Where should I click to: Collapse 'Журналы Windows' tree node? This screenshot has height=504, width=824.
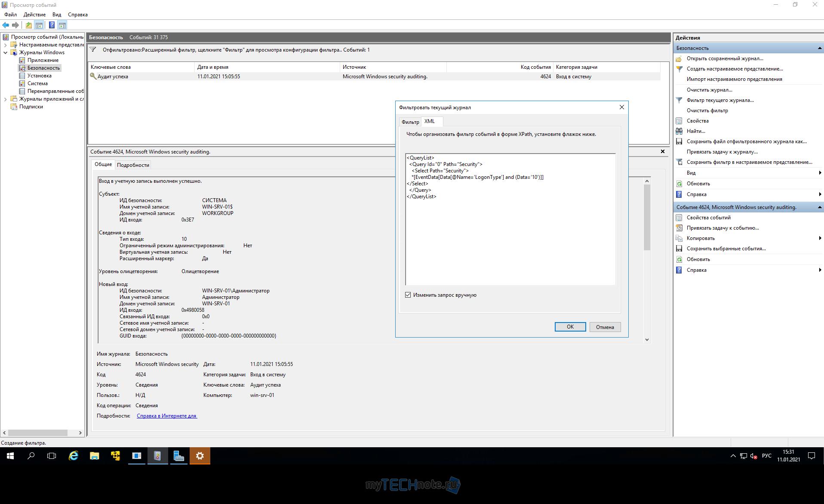point(5,52)
